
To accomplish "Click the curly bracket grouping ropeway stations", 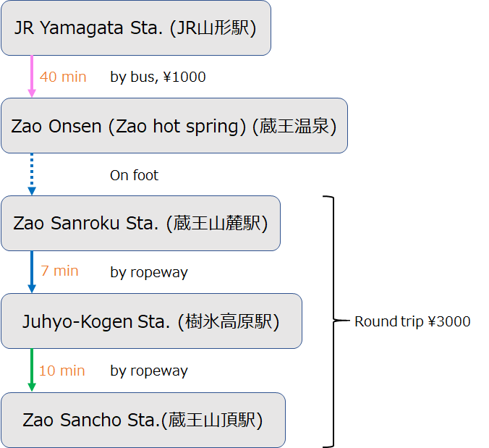I will (x=334, y=321).
